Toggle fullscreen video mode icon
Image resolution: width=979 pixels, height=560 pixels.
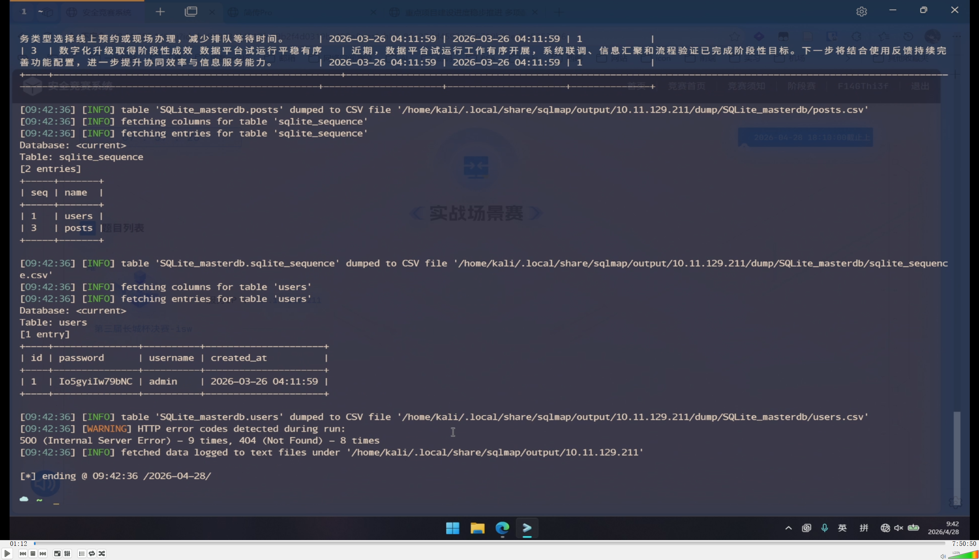coord(57,553)
